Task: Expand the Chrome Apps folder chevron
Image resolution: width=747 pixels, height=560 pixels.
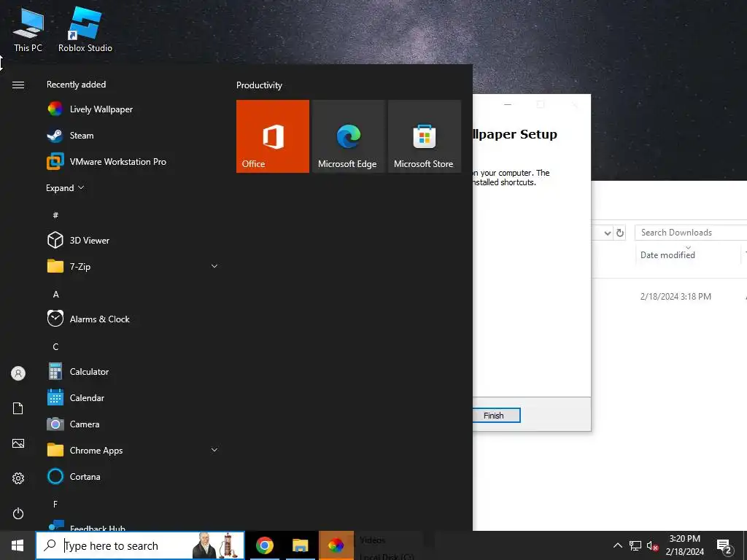Action: (x=214, y=450)
